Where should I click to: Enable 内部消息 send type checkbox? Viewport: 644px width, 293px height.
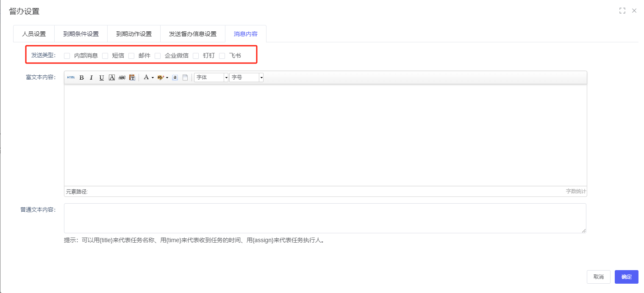[x=67, y=55]
